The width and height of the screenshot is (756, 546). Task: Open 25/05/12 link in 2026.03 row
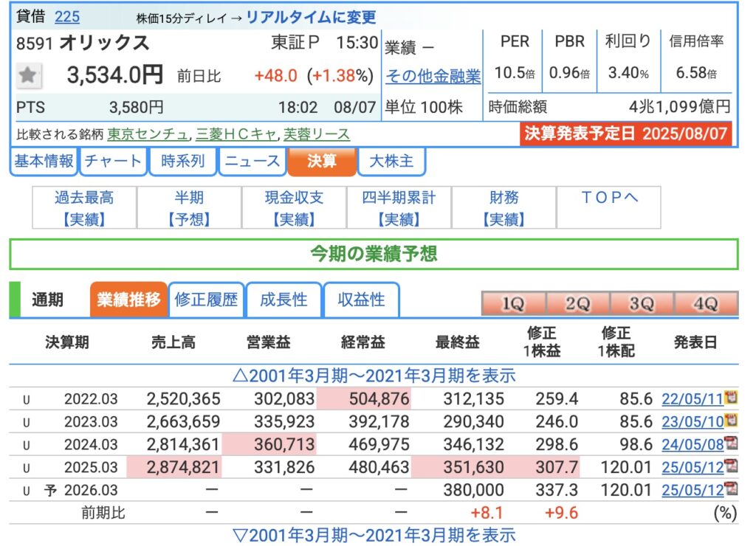click(x=693, y=490)
